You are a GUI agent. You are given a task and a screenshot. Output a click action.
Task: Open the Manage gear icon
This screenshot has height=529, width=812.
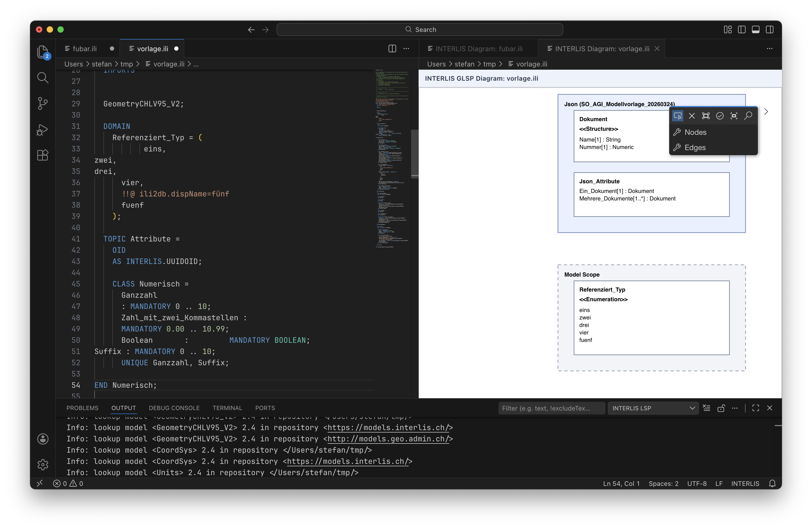[43, 464]
